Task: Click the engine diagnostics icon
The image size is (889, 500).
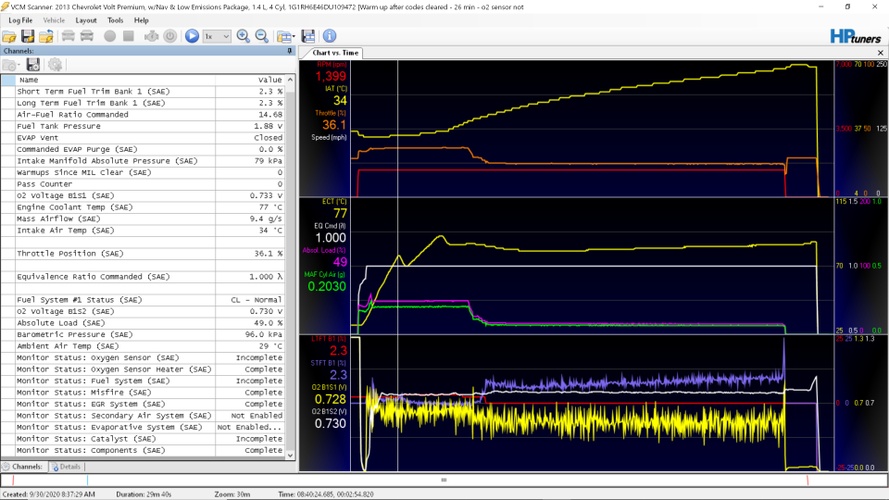Action: 151,36
